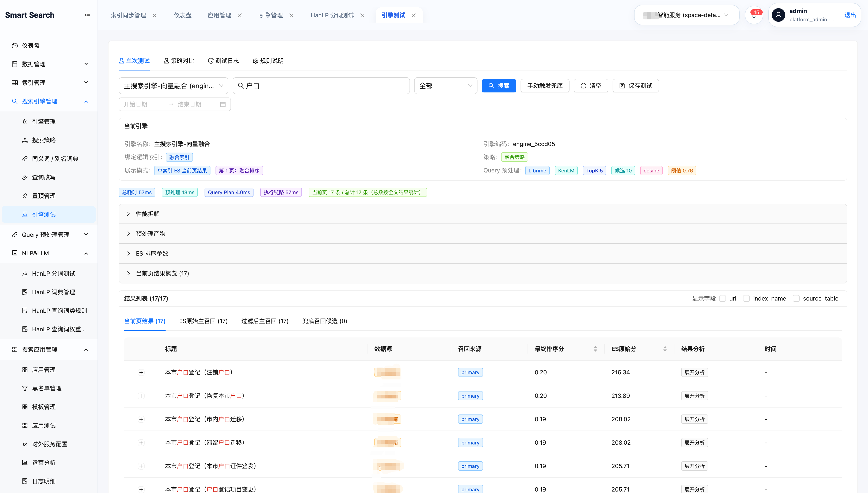Expand the row 本市户口登记（滞留户口迁移）
The width and height of the screenshot is (868, 493).
click(x=141, y=443)
